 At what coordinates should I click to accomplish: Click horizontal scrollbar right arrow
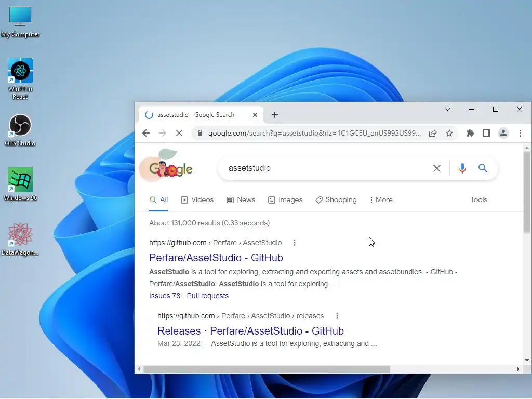pyautogui.click(x=518, y=369)
